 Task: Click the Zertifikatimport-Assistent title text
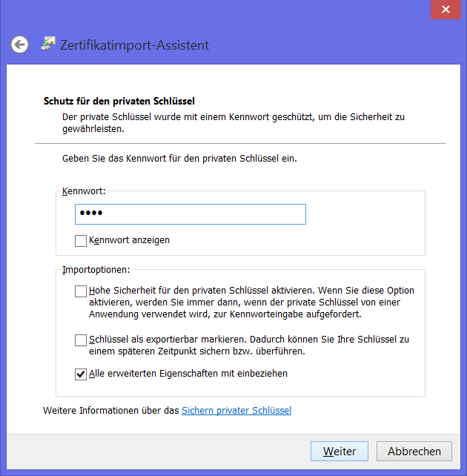134,45
